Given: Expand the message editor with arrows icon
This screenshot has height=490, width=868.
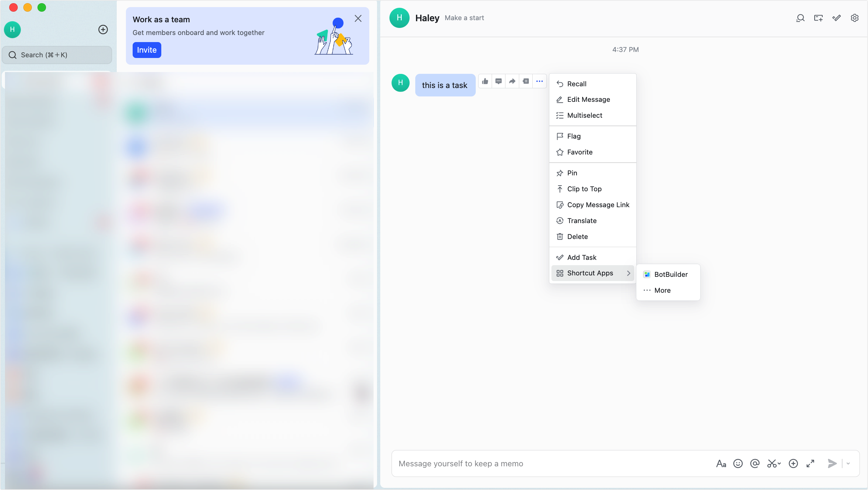Looking at the screenshot, I should (x=810, y=463).
